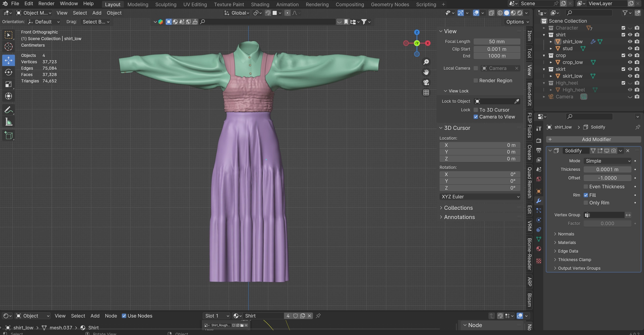
Task: Enable Lock To 3D Cursor checkbox
Action: (476, 110)
